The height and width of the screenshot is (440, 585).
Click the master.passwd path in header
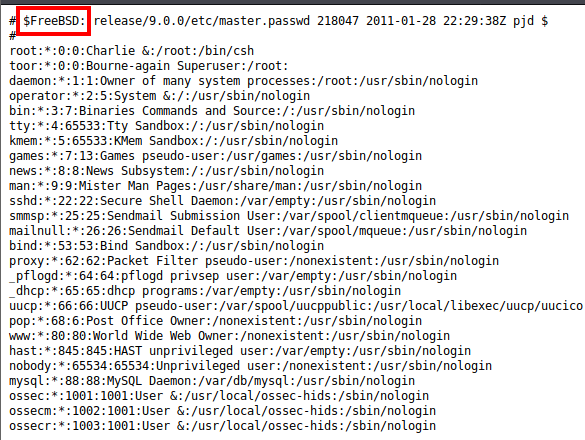[x=202, y=21]
